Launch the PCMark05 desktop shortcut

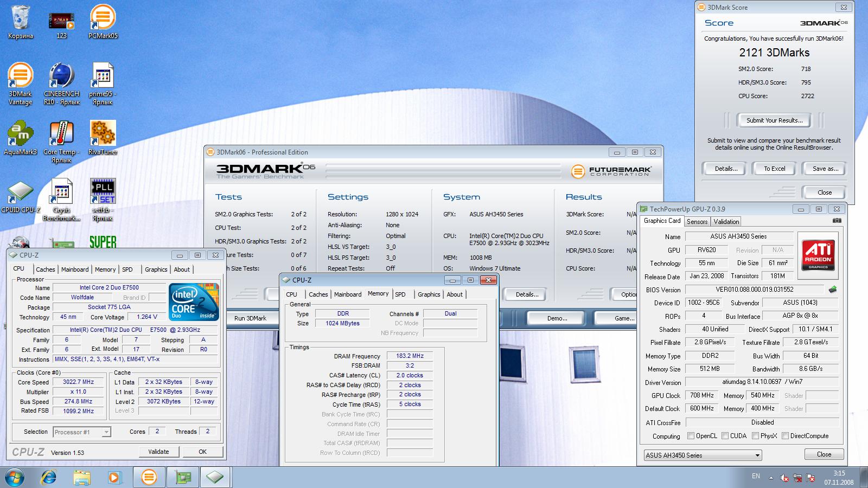(103, 22)
